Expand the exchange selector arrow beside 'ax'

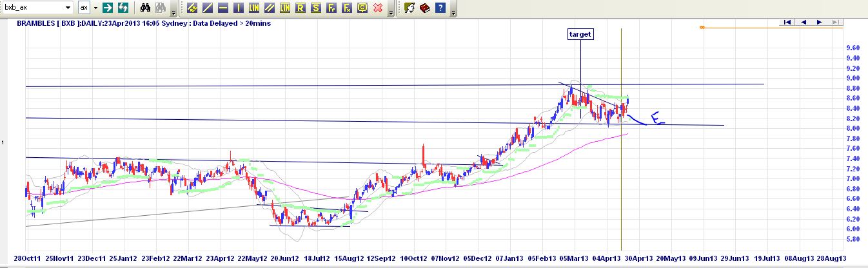[x=95, y=8]
